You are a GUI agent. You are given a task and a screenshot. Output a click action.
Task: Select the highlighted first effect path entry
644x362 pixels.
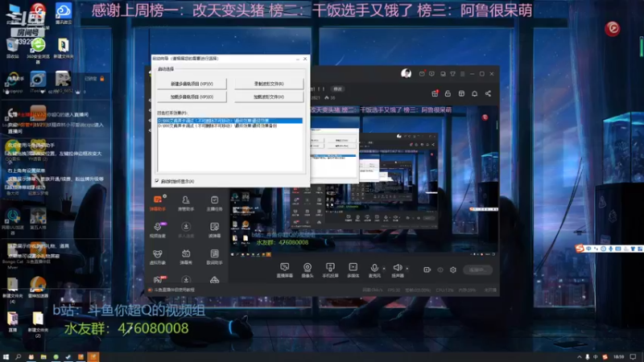point(230,121)
